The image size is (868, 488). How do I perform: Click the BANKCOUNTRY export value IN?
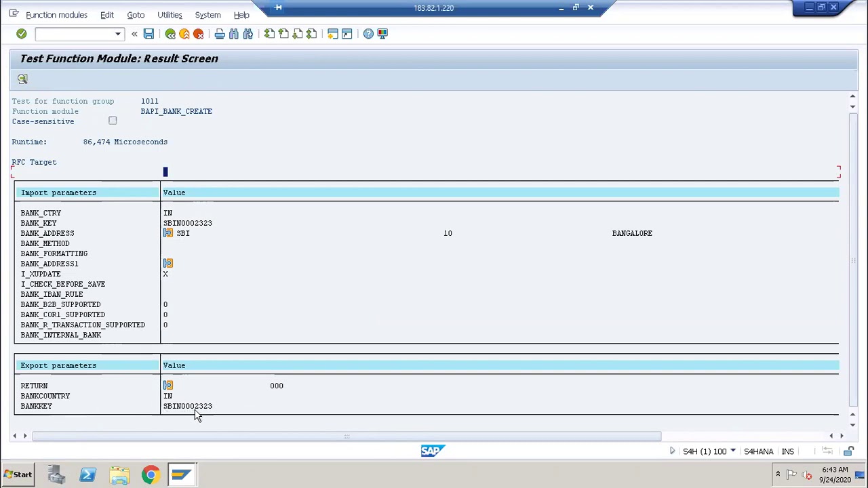(x=167, y=396)
